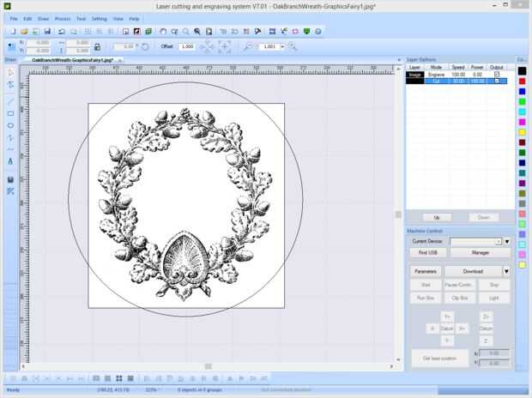The height and width of the screenshot is (398, 532).
Task: Click the black-and-red image icon in toolbar
Action: [x=136, y=32]
